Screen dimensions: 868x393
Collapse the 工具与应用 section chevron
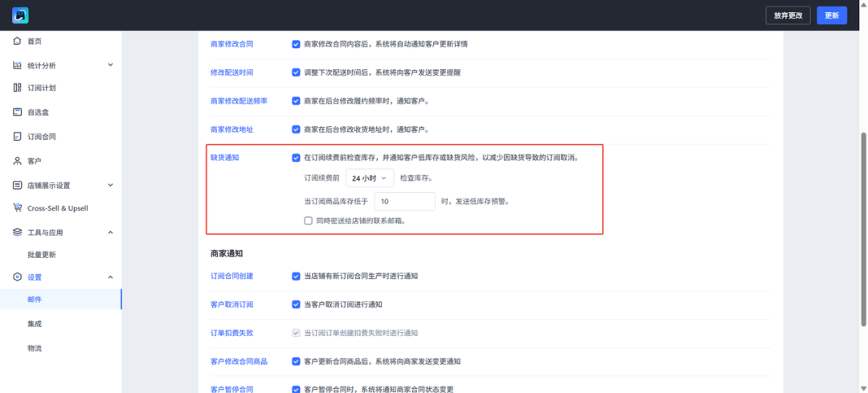pyautogui.click(x=111, y=232)
